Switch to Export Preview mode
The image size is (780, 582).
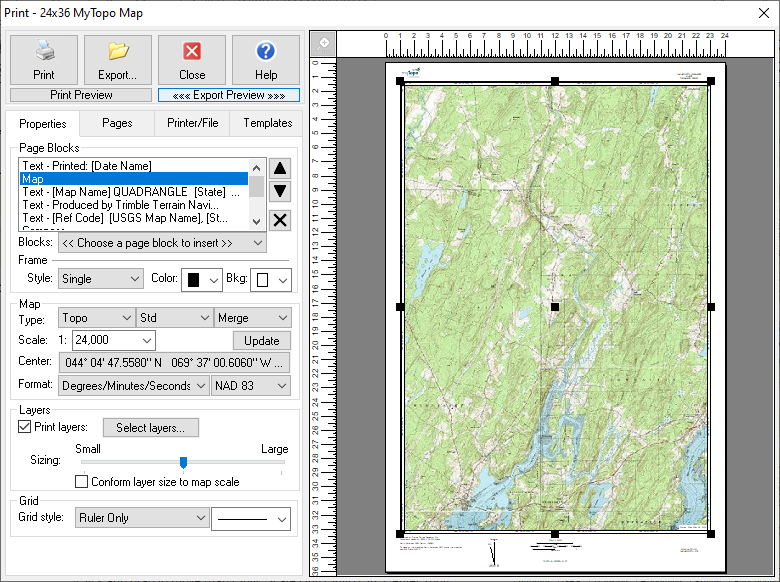(x=228, y=95)
